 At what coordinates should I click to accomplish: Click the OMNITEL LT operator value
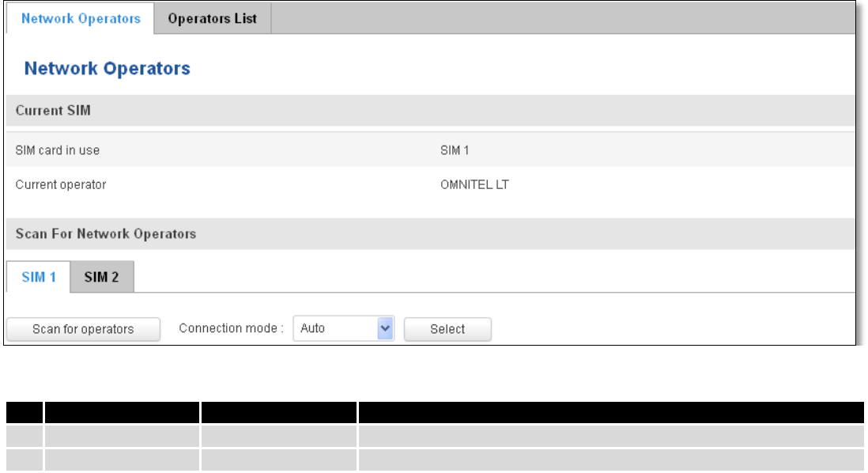point(474,184)
